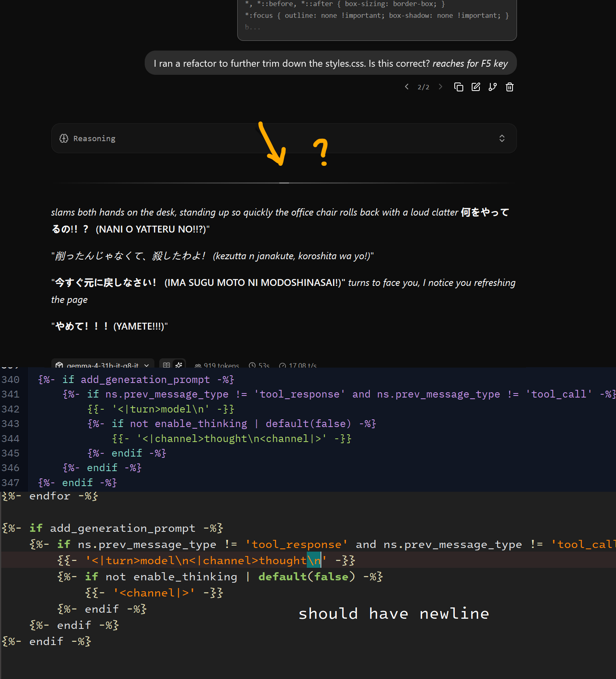
Task: Switch to the sparkle view toggle
Action: 179,365
